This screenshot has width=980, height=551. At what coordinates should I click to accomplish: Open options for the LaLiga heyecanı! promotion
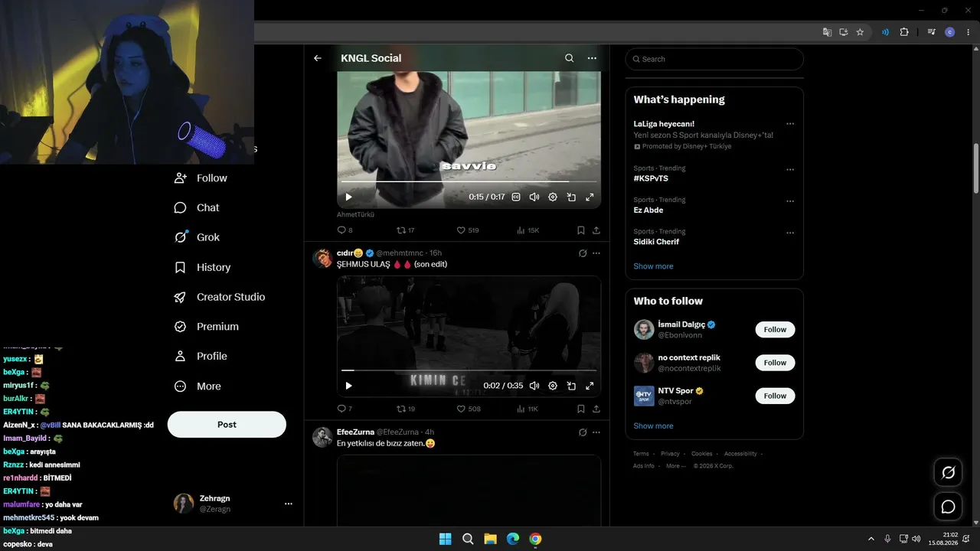[x=790, y=124]
